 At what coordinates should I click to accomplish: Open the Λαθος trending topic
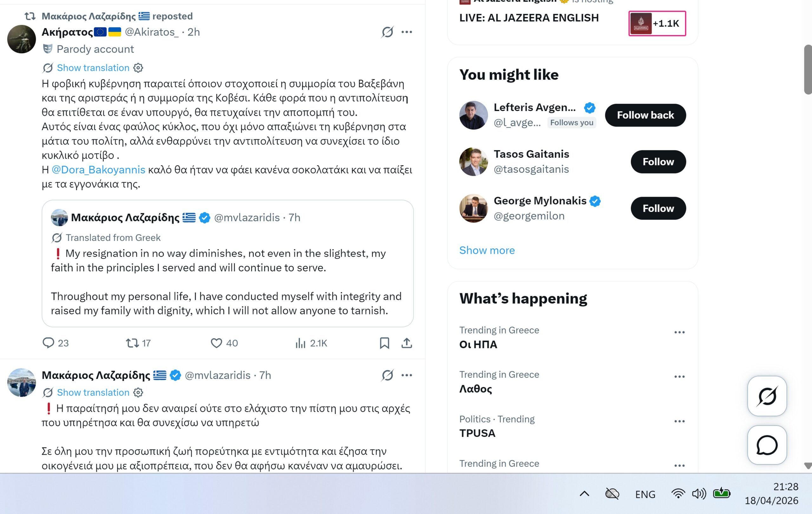(475, 389)
